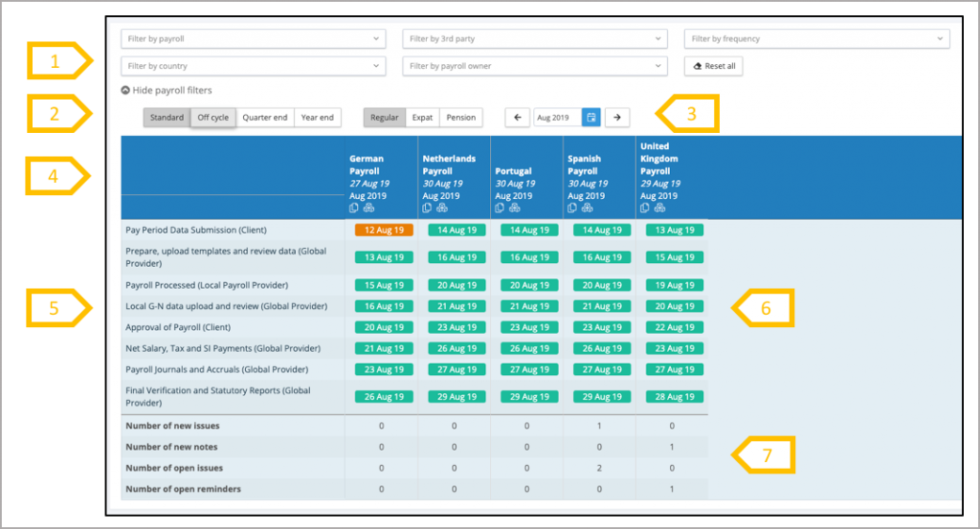
Task: Click the copy icon under United Kingdom Payroll
Action: [x=645, y=208]
